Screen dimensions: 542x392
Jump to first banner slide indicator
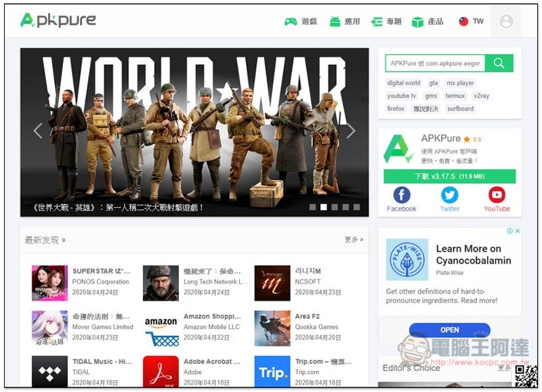312,207
